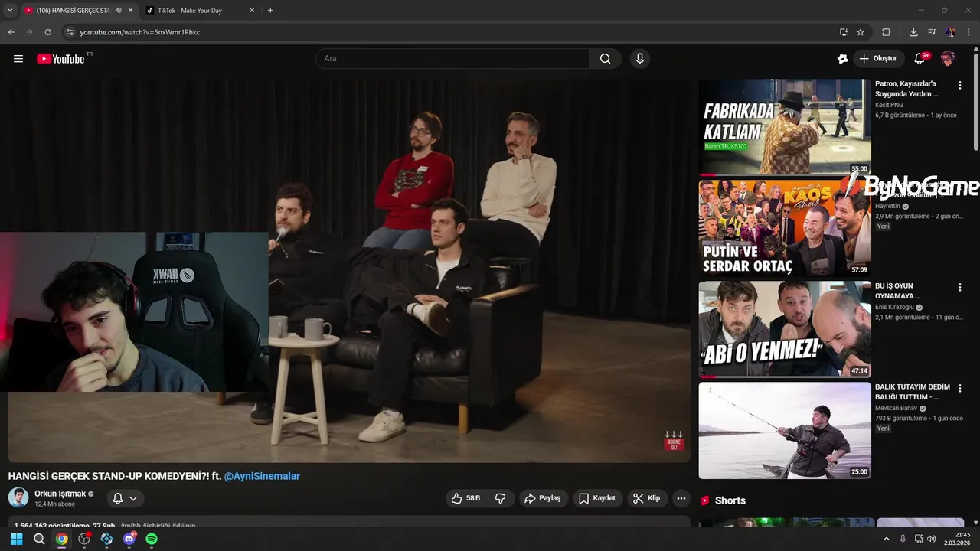Like the video with 58 B thumbs up
This screenshot has width=980, height=551.
point(466,498)
